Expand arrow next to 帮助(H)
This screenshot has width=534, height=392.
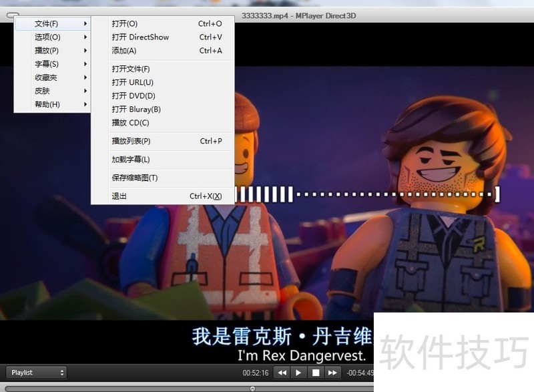point(85,104)
